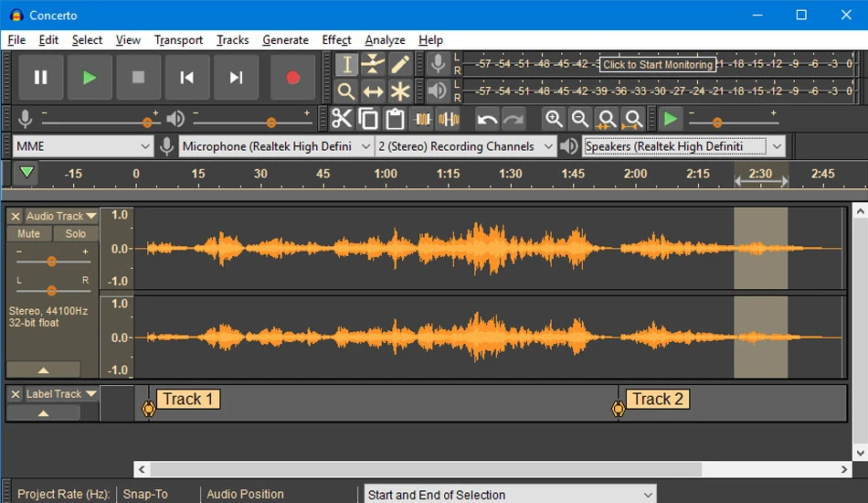Click the vertical scrollbar down arrow
Image resolution: width=868 pixels, height=503 pixels.
point(860,453)
